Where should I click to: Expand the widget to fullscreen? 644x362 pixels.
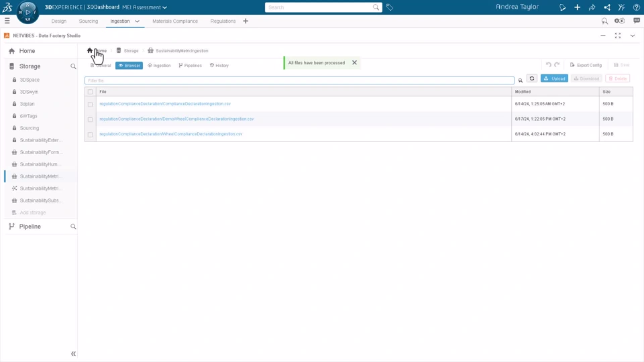tap(618, 36)
